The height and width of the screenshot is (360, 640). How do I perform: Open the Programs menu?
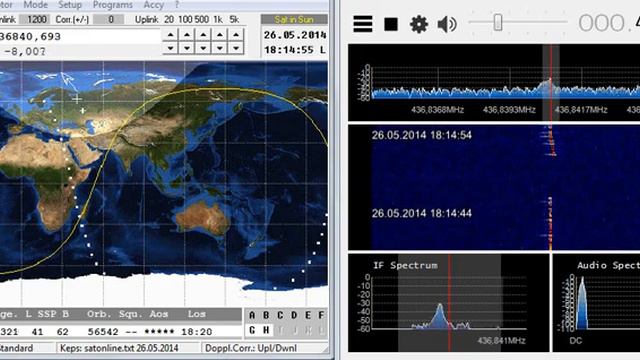tap(113, 5)
